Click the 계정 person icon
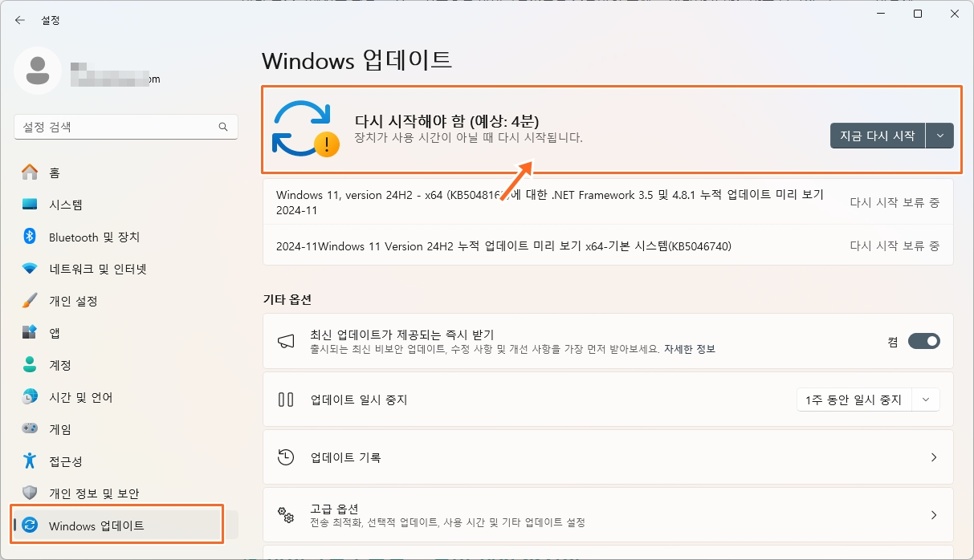Image resolution: width=974 pixels, height=560 pixels. tap(30, 365)
